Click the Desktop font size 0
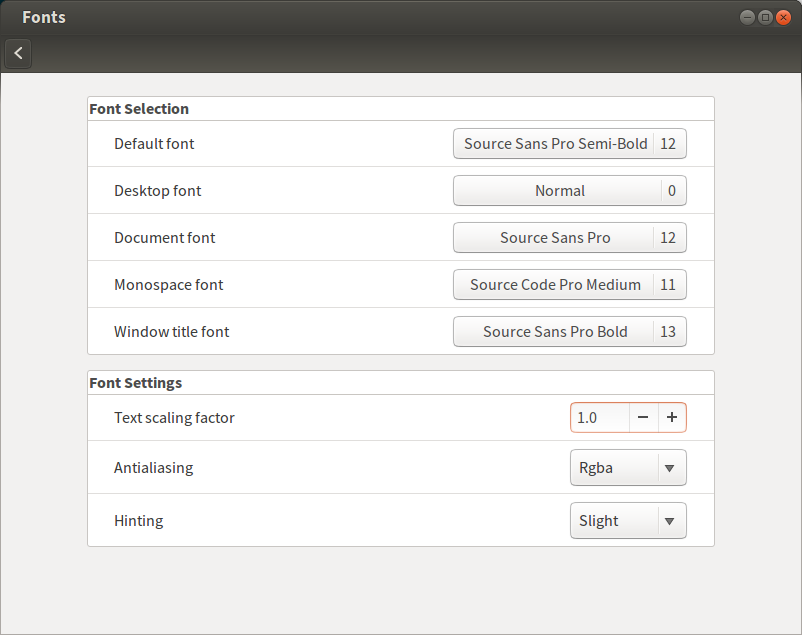802x635 pixels. 672,191
